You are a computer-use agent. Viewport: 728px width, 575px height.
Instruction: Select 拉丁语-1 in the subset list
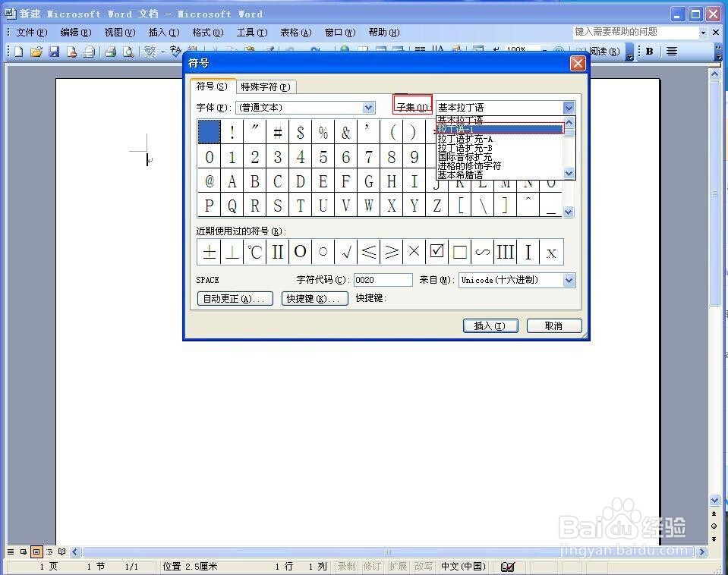[500, 129]
